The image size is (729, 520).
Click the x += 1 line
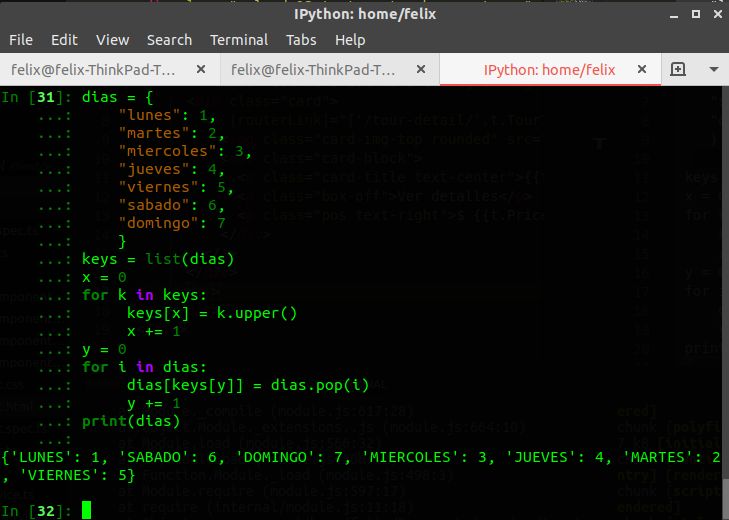pos(153,331)
